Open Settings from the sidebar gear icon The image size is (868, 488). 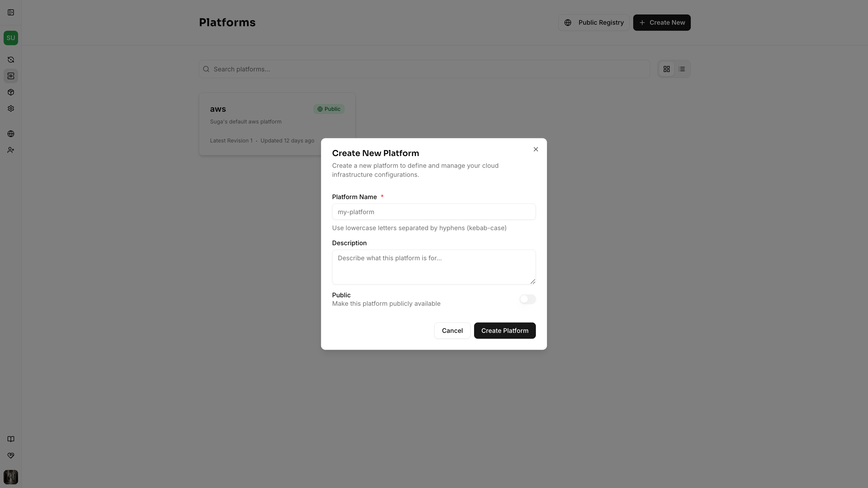(x=11, y=108)
